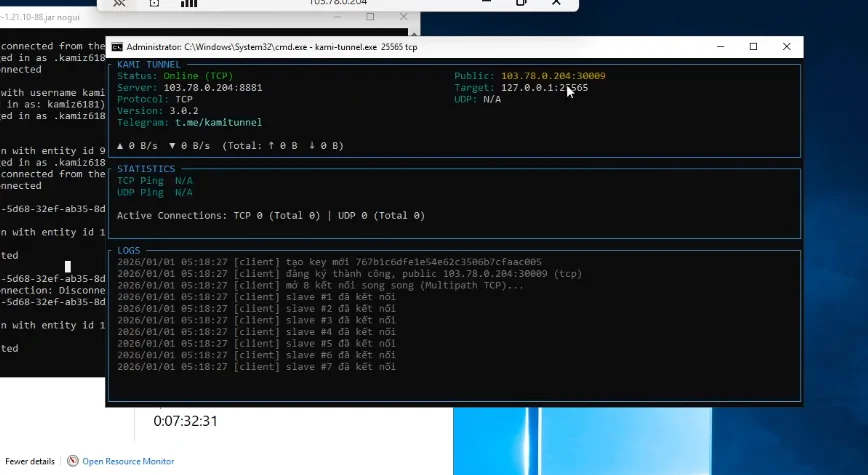Click the UDP: N/A line under Target
Image resolution: width=868 pixels, height=475 pixels.
coord(477,99)
